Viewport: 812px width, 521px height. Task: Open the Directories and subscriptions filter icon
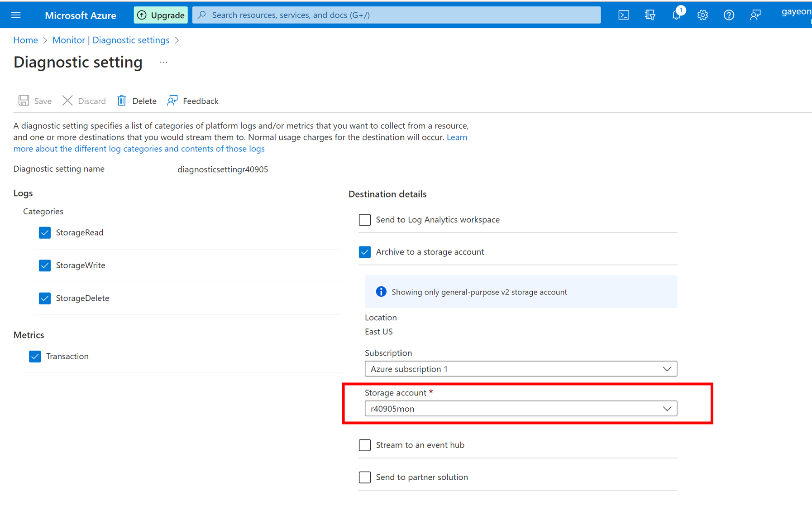point(650,15)
